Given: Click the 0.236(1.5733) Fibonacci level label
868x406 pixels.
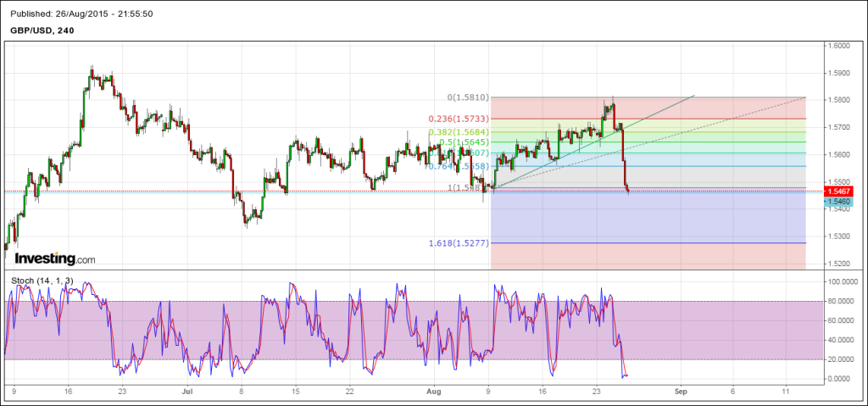Looking at the screenshot, I should coord(458,120).
